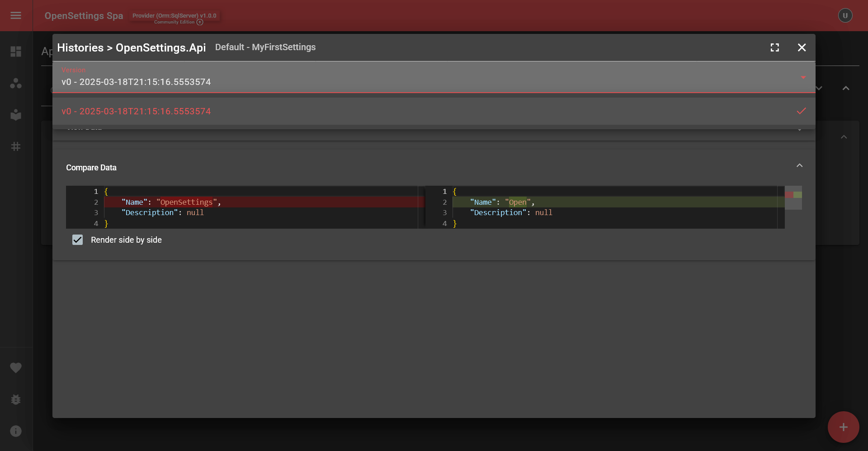Click the floating add plus button
This screenshot has height=451, width=868.
pyautogui.click(x=843, y=427)
